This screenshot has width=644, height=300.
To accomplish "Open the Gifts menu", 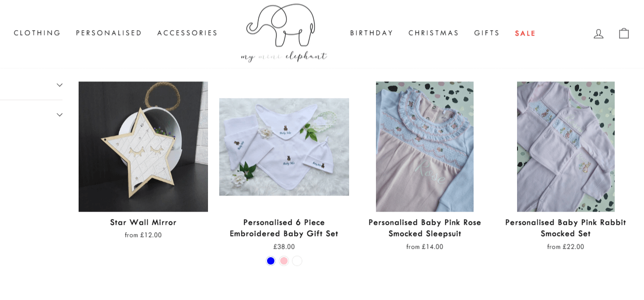I will point(487,33).
